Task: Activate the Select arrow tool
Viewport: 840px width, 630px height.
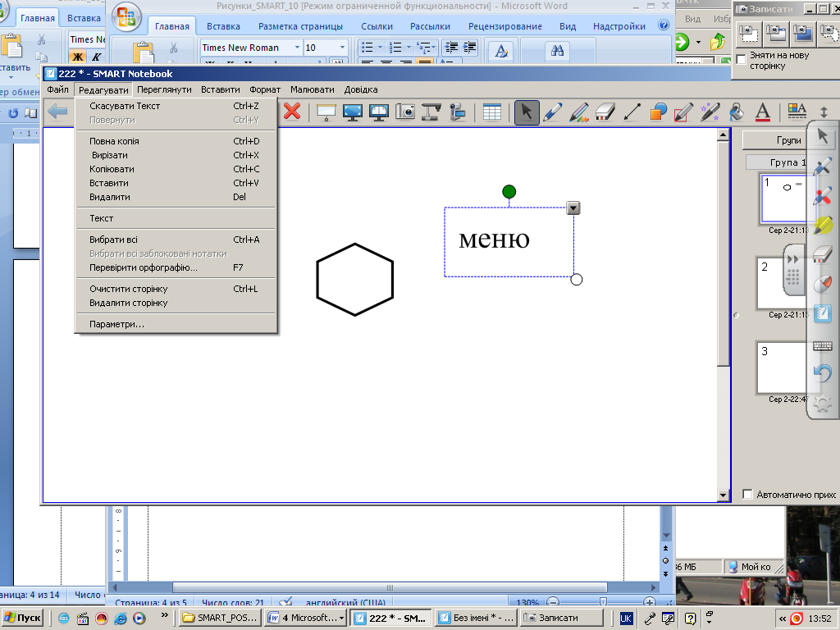Action: [x=527, y=112]
